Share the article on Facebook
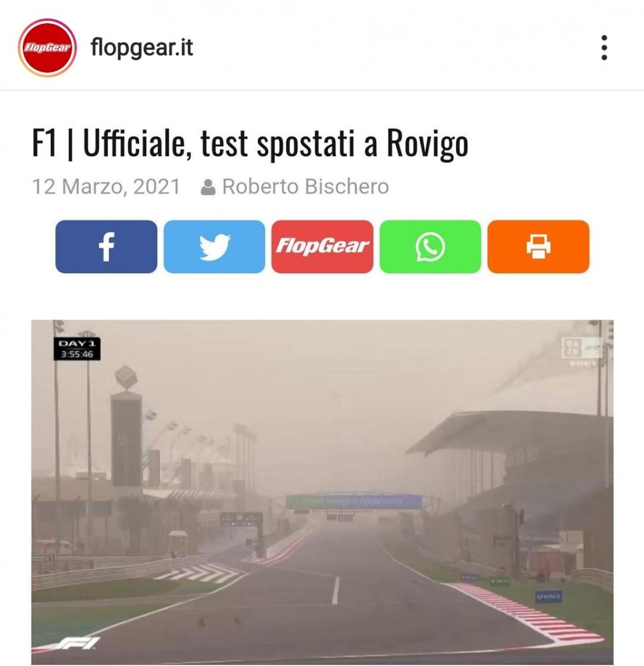The height and width of the screenshot is (666, 644). coord(106,246)
